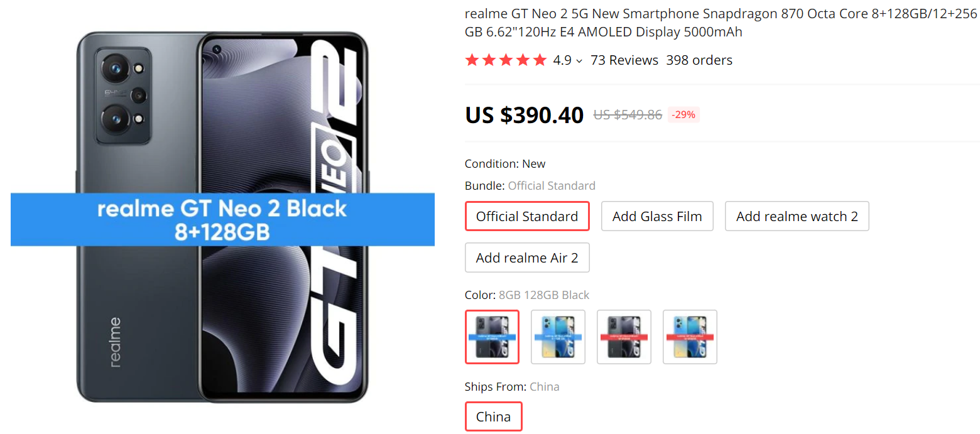The image size is (980, 434).
Task: Select black phone thumbnail with red banner
Action: point(624,337)
